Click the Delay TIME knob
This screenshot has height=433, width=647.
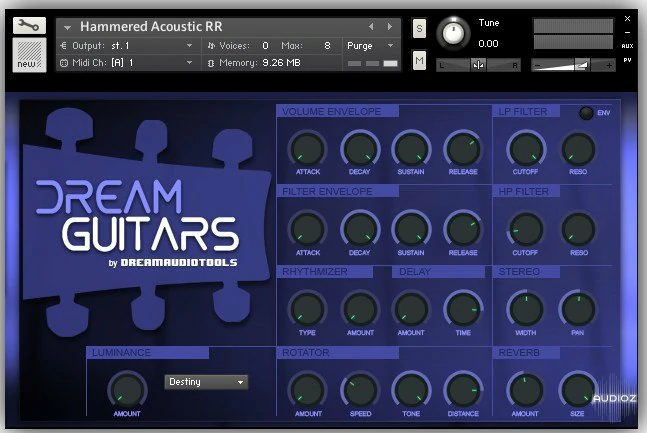click(x=463, y=310)
